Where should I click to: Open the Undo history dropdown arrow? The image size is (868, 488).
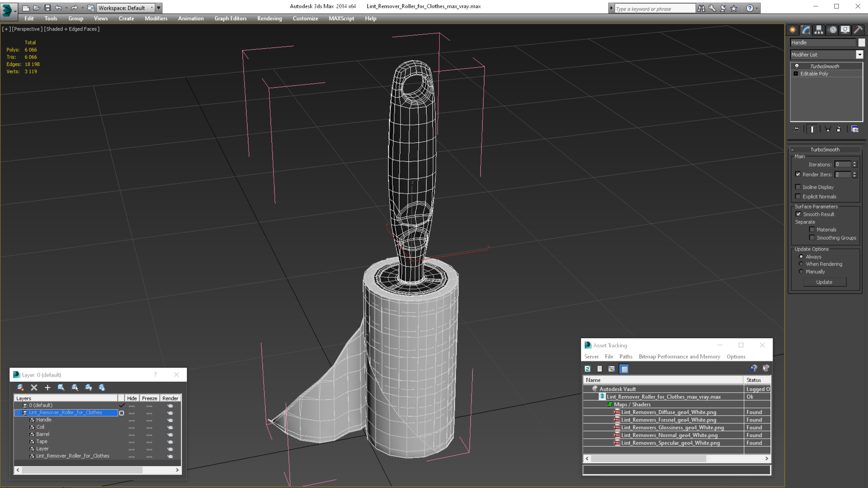66,8
